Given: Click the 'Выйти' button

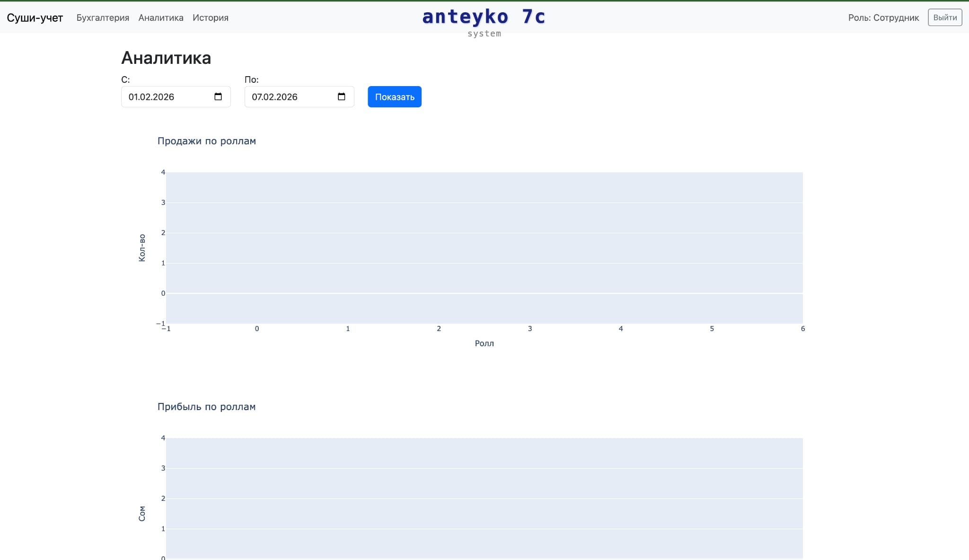Looking at the screenshot, I should [945, 17].
